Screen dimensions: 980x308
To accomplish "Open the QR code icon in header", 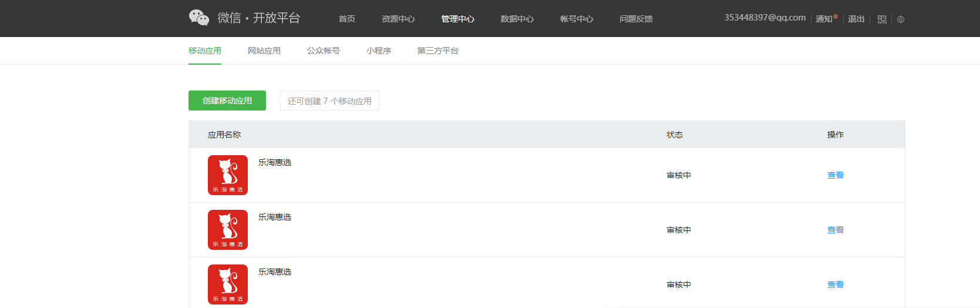I will pyautogui.click(x=882, y=19).
